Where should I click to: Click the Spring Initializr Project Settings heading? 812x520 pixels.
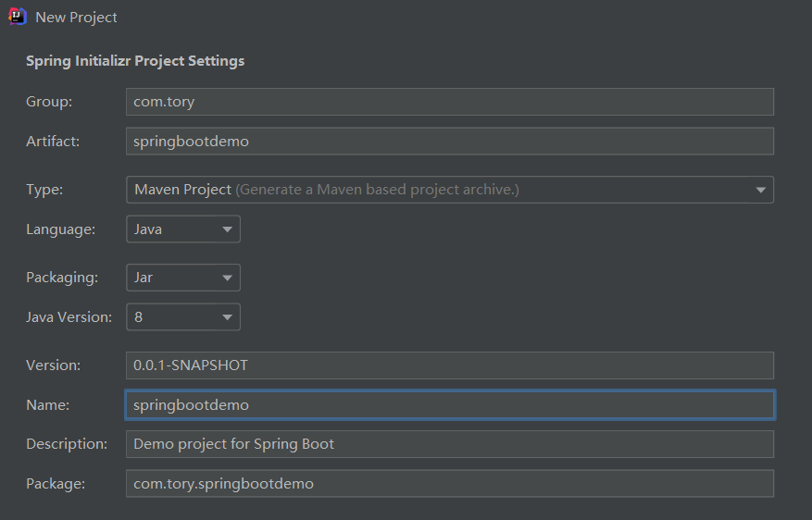tap(135, 61)
